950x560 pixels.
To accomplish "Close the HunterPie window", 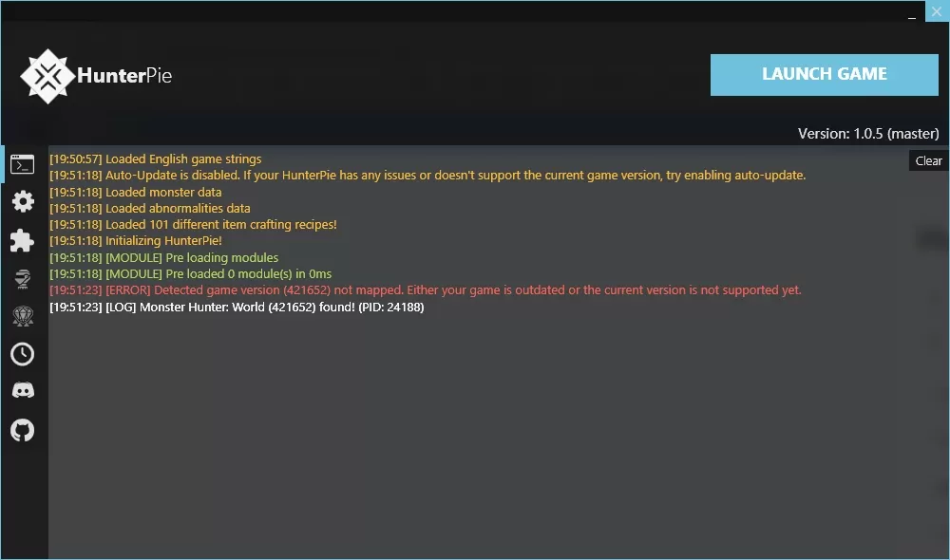I will click(937, 11).
